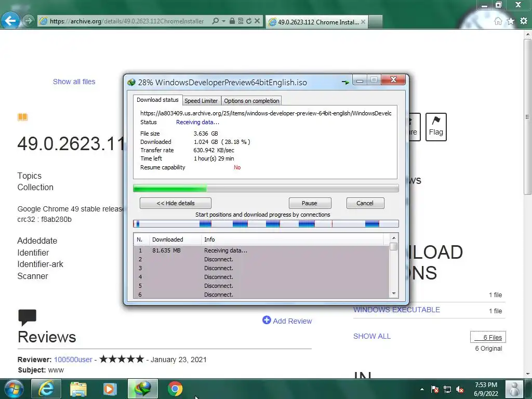Pause the ISO download
Screen dimensions: 532x399
tap(310, 203)
